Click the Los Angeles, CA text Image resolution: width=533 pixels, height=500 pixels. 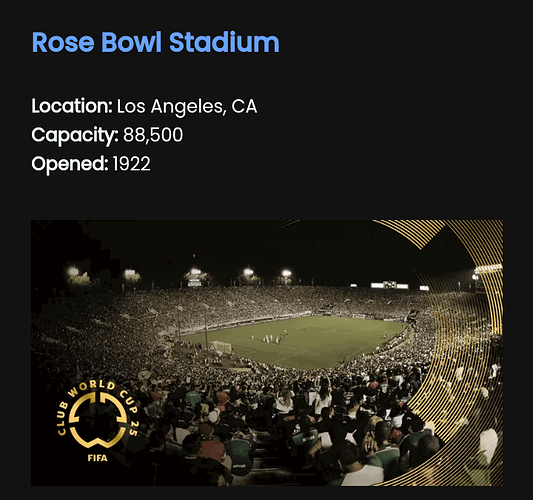pos(187,107)
